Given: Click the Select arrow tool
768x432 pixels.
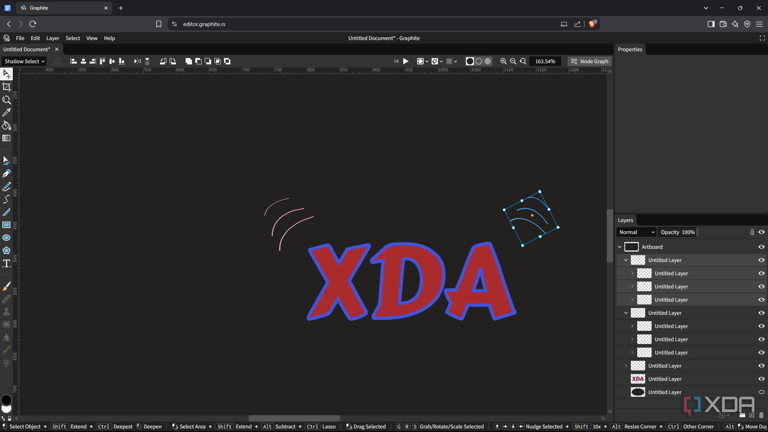Looking at the screenshot, I should [6, 74].
